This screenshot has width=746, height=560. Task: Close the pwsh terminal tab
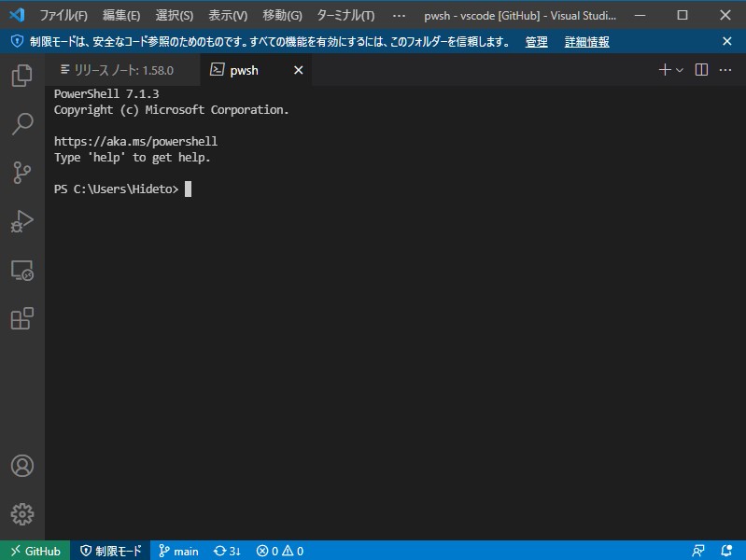298,70
